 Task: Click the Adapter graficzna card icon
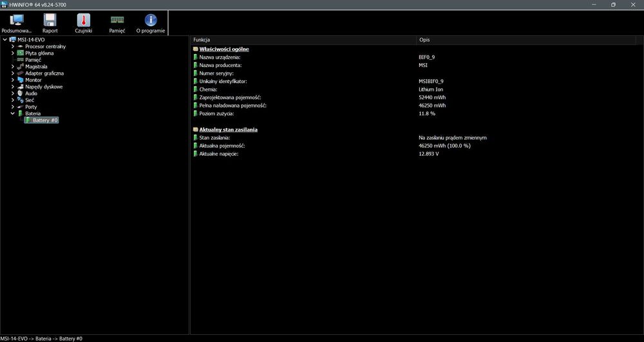(21, 73)
